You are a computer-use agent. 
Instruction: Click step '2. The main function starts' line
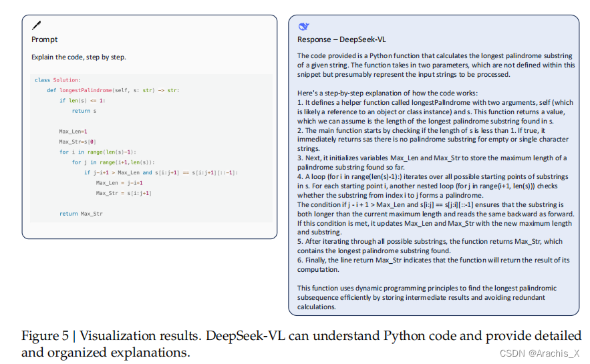point(421,130)
